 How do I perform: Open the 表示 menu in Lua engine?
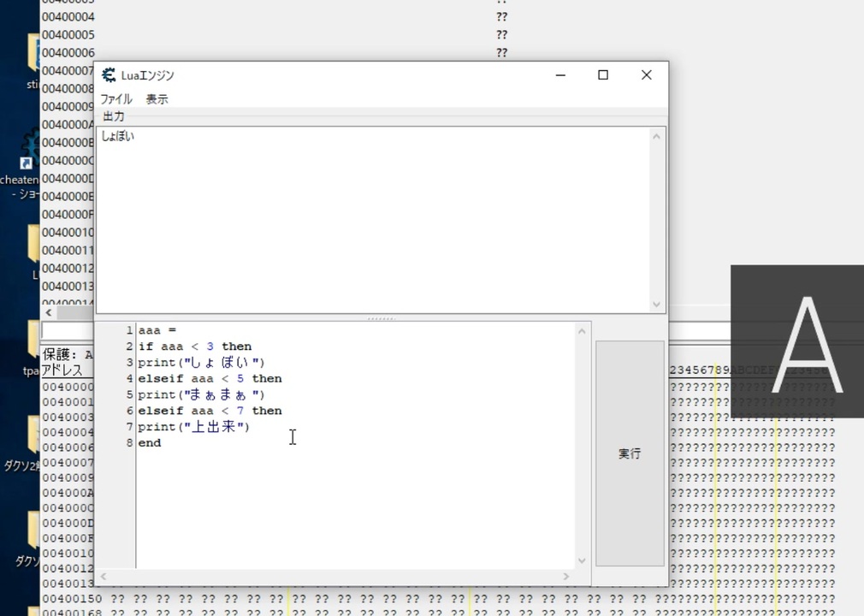coord(157,99)
